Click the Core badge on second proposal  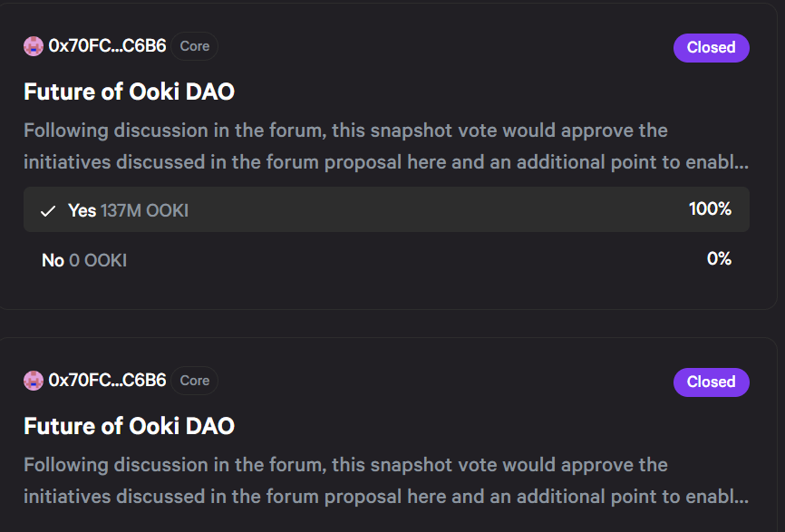(x=194, y=381)
